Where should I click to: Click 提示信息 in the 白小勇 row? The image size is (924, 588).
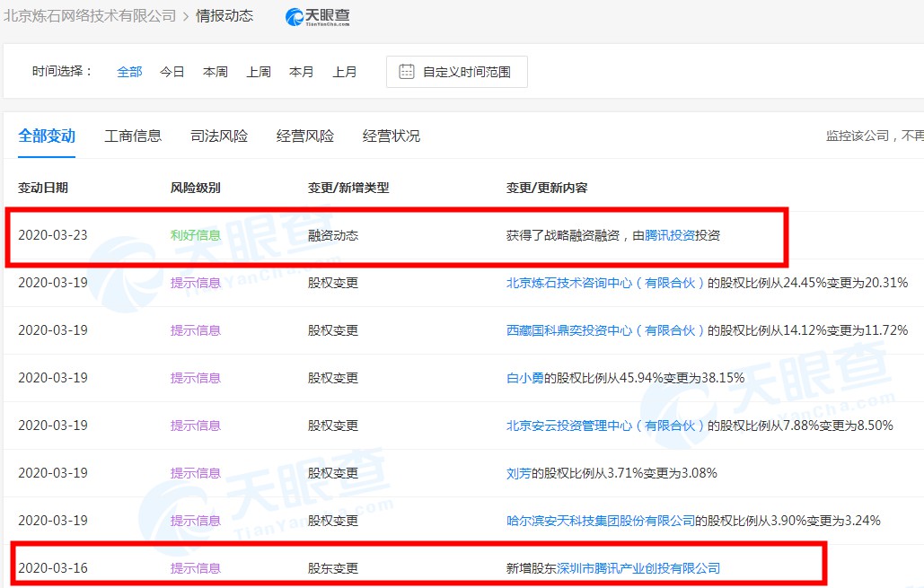(x=195, y=378)
